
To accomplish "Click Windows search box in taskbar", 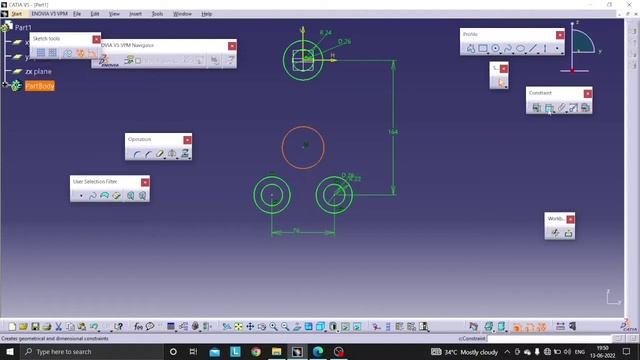I will coord(92,351).
